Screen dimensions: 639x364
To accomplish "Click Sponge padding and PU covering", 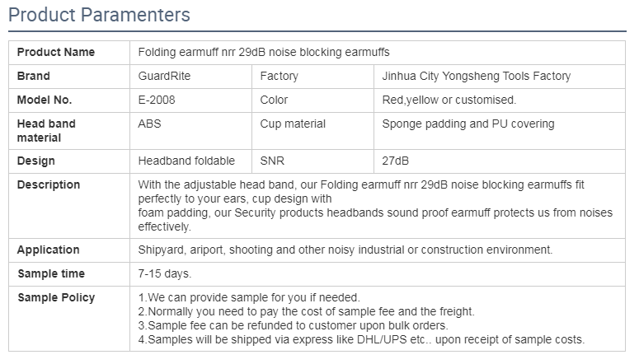I will click(x=468, y=124).
